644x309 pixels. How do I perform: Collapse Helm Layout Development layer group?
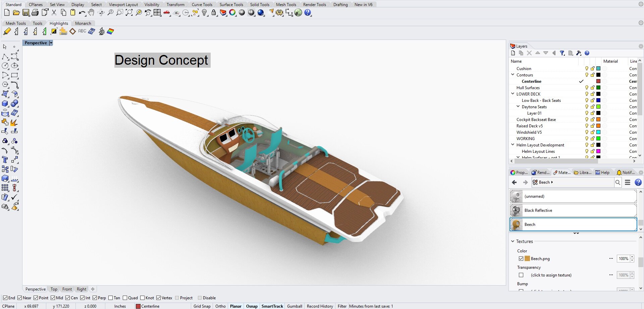pos(513,145)
